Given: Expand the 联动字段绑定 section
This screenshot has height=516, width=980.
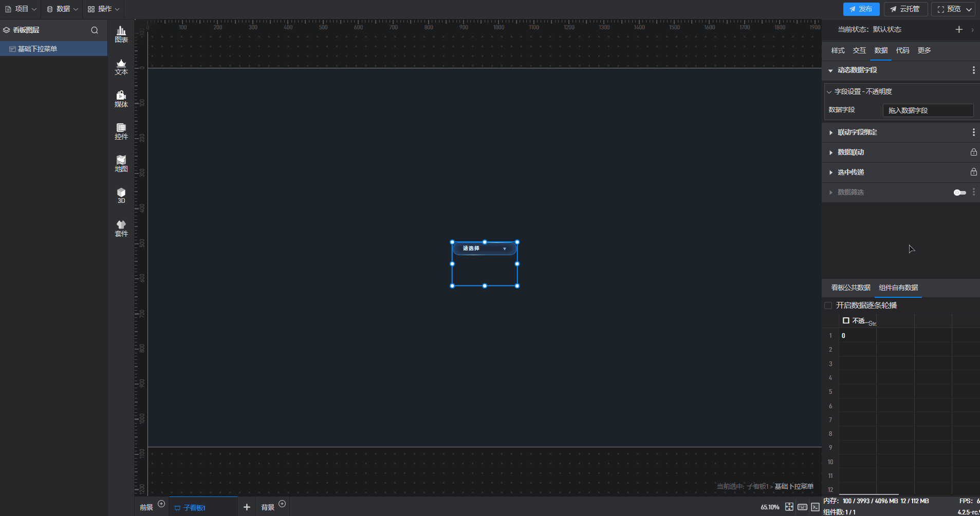Looking at the screenshot, I should [830, 132].
